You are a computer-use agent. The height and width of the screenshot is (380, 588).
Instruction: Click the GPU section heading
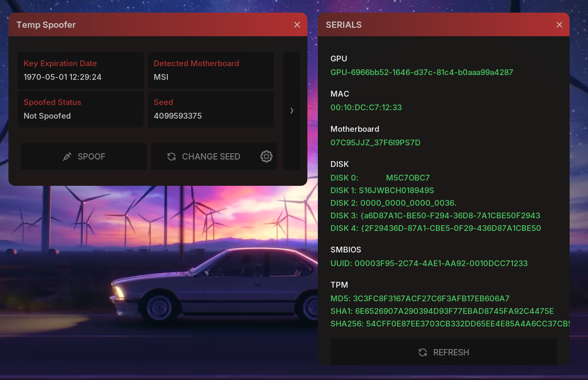[x=339, y=59]
